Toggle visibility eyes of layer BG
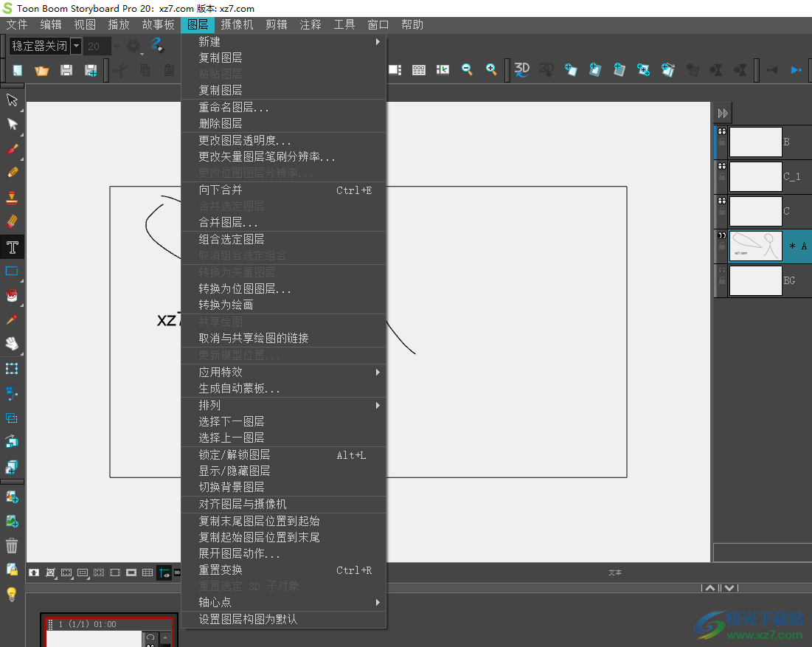The height and width of the screenshot is (647, 812). pyautogui.click(x=722, y=270)
